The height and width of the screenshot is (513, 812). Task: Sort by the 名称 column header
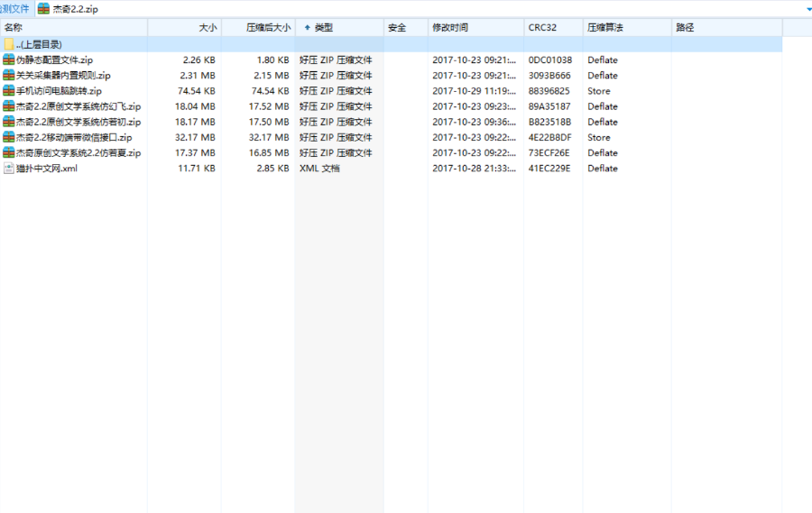74,27
